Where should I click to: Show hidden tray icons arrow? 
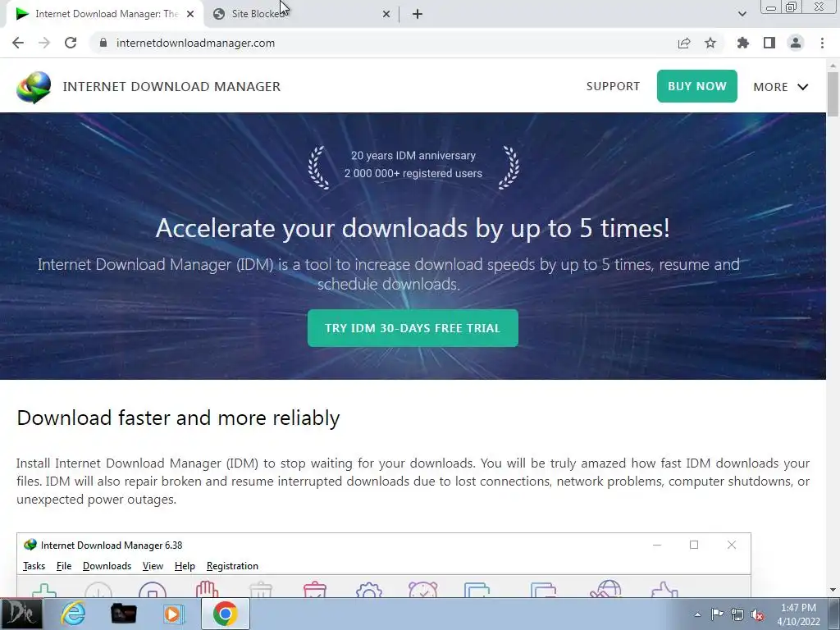tap(697, 614)
